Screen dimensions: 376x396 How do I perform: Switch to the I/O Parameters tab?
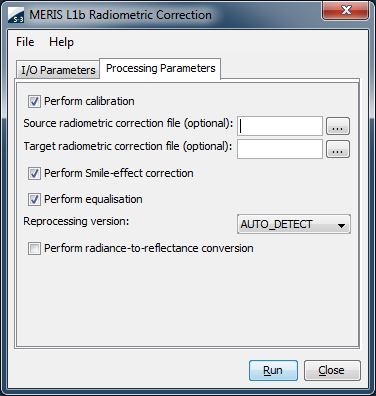[x=58, y=70]
